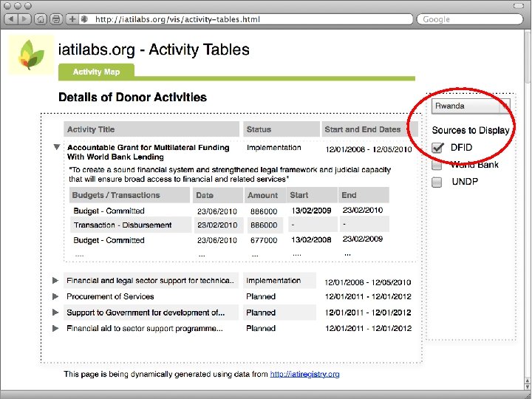Open the browser home page icon
The height and width of the screenshot is (399, 532).
pos(41,19)
